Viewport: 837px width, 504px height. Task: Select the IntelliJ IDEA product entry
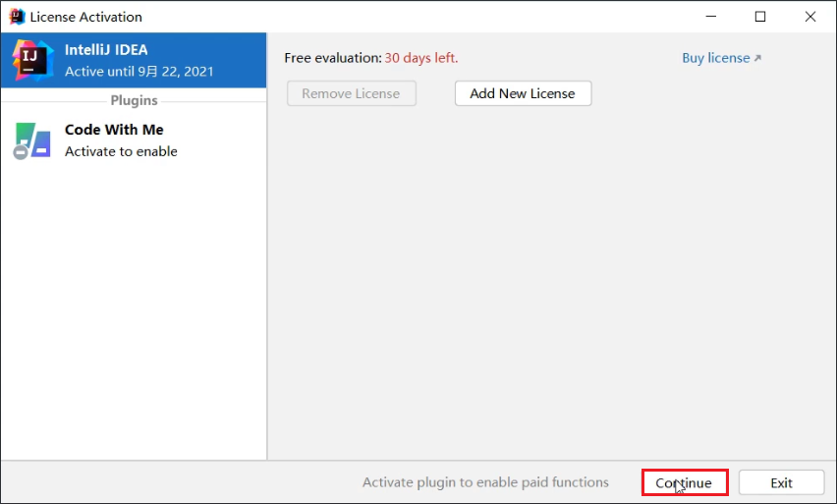[x=134, y=60]
